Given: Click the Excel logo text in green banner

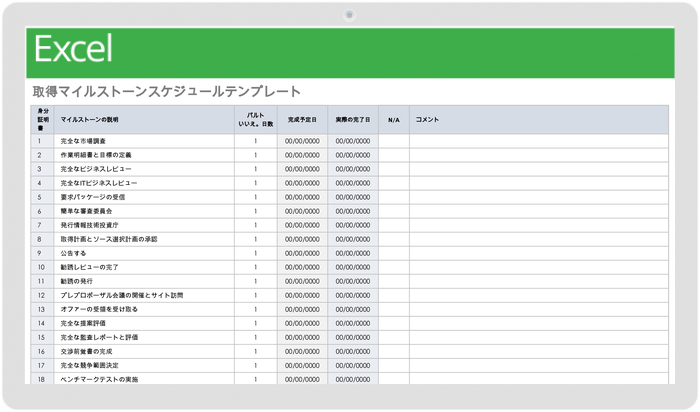Looking at the screenshot, I should tap(73, 49).
